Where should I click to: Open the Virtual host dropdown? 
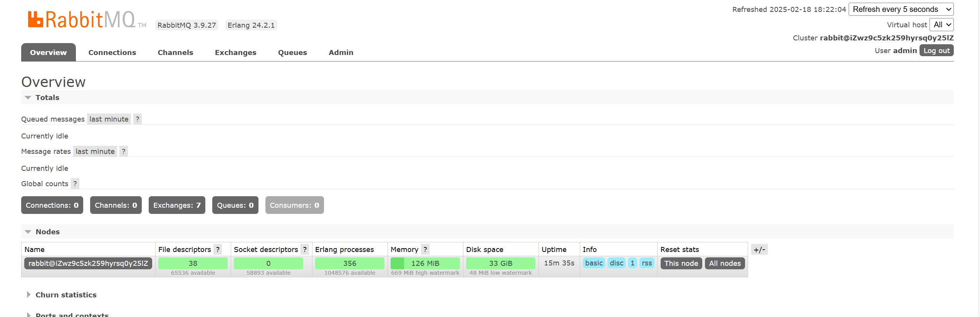point(942,25)
